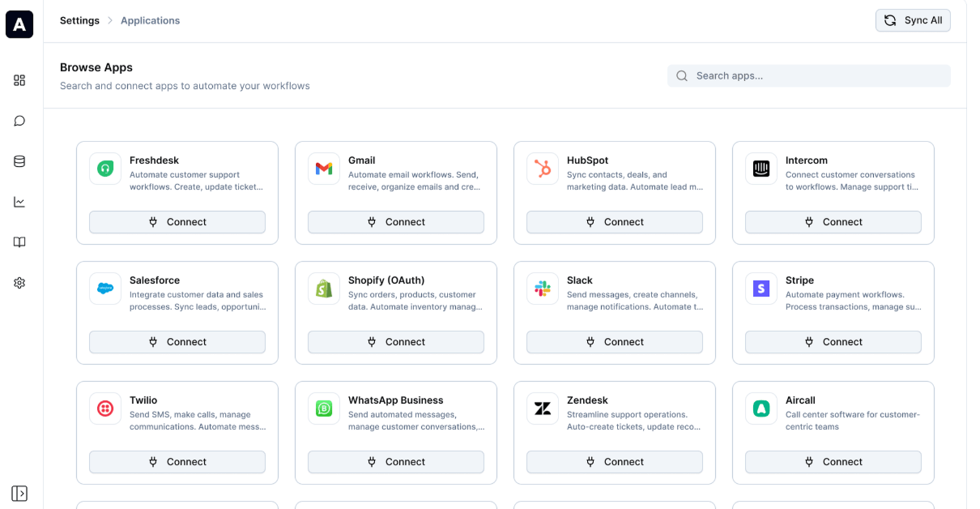Click the HubSpot app logo
The width and height of the screenshot is (980, 509).
tap(543, 169)
